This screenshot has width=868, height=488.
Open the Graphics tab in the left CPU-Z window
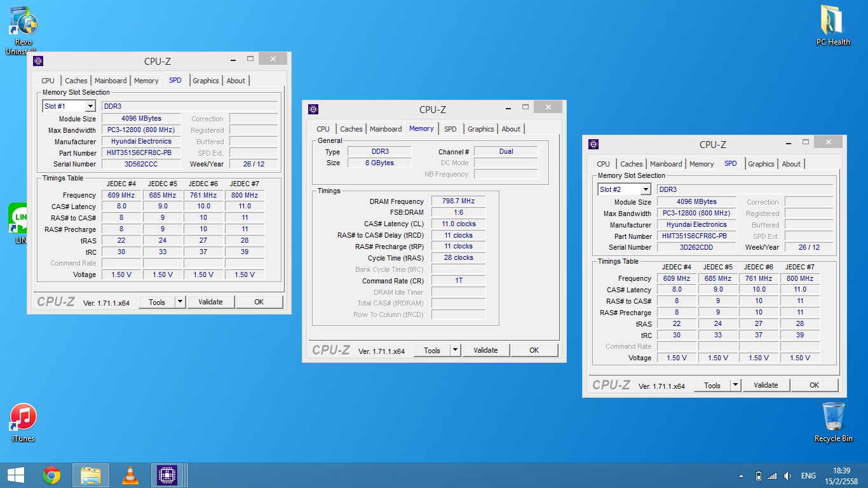click(205, 81)
